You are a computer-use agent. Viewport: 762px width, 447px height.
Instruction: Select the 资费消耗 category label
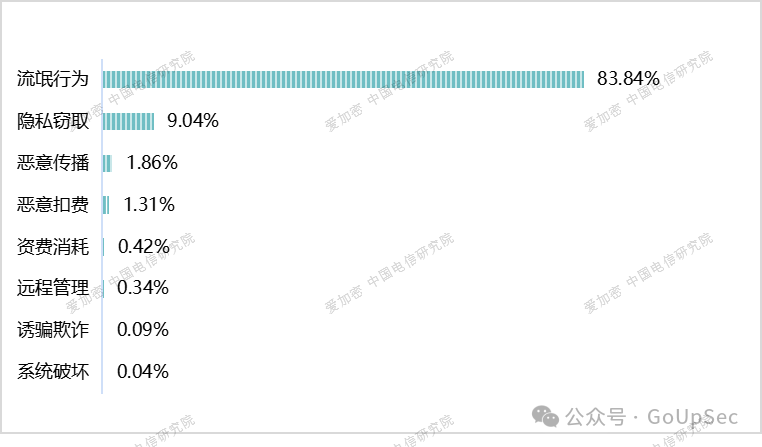(54, 246)
